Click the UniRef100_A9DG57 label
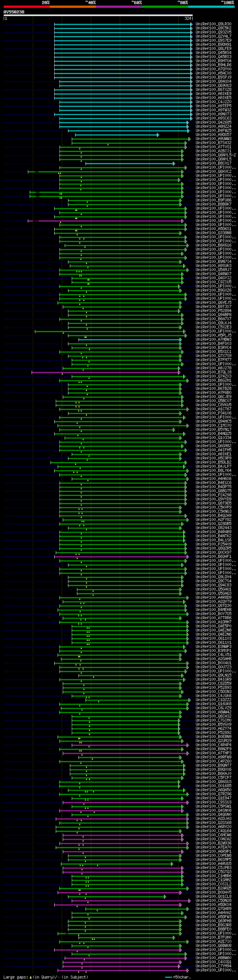The height and width of the screenshot is (980, 238). click(x=213, y=135)
